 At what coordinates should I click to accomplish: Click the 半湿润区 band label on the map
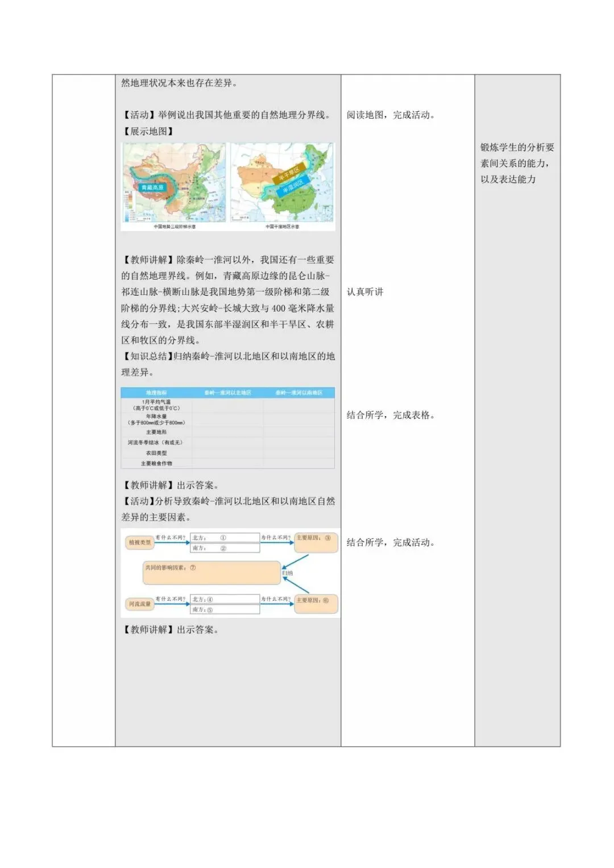coord(293,185)
